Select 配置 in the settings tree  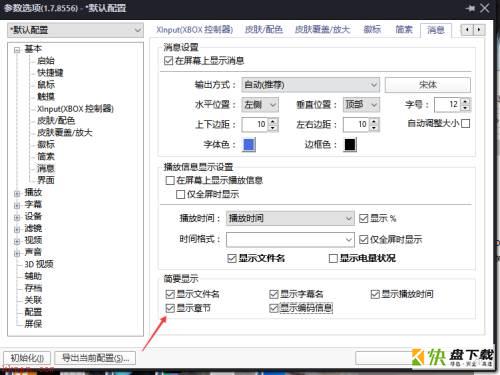click(x=33, y=312)
